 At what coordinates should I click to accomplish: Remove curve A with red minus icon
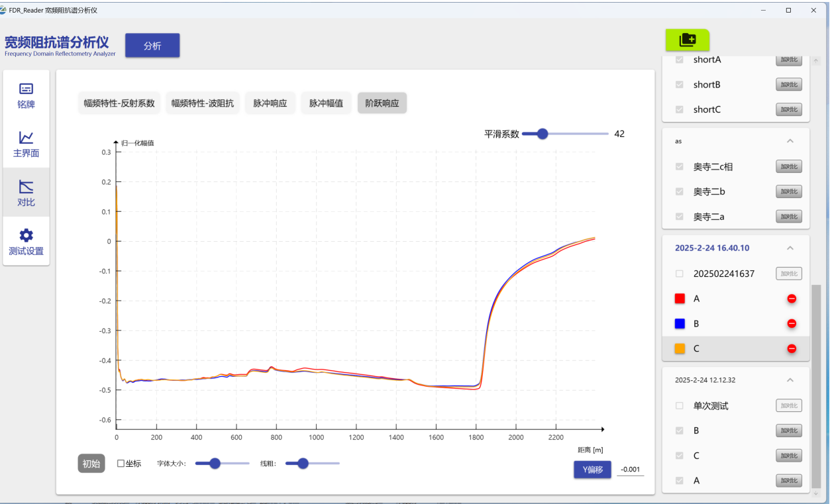[x=792, y=299]
